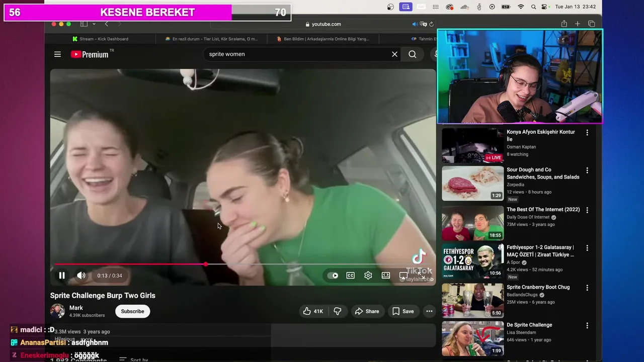
Task: Open options for De Sprite Challenge video
Action: [x=587, y=325]
